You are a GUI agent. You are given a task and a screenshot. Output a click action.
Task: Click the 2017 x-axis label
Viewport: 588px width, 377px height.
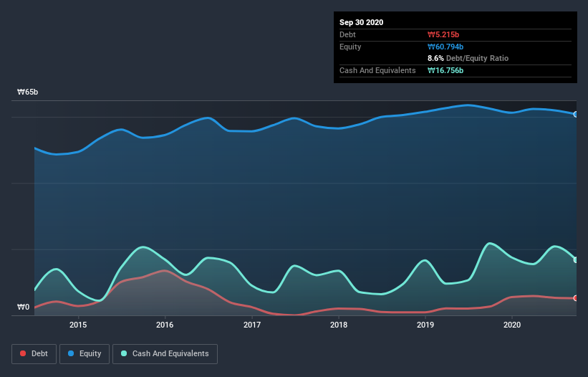[x=252, y=325]
